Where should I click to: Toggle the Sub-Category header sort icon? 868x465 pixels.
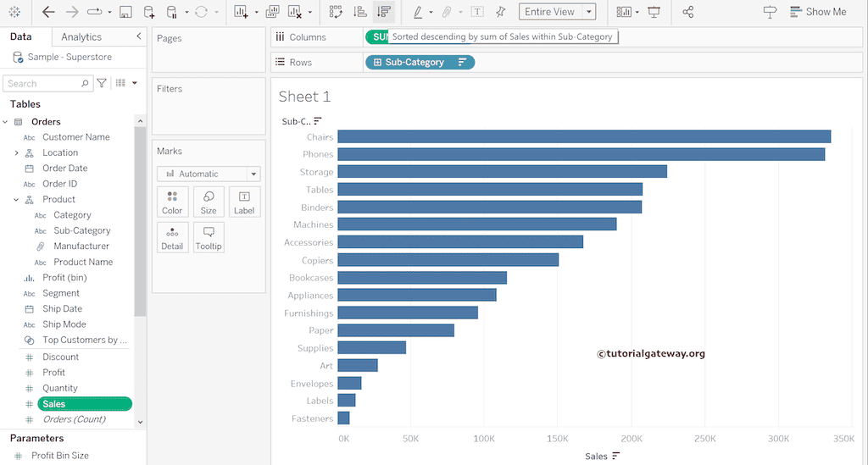[x=318, y=121]
